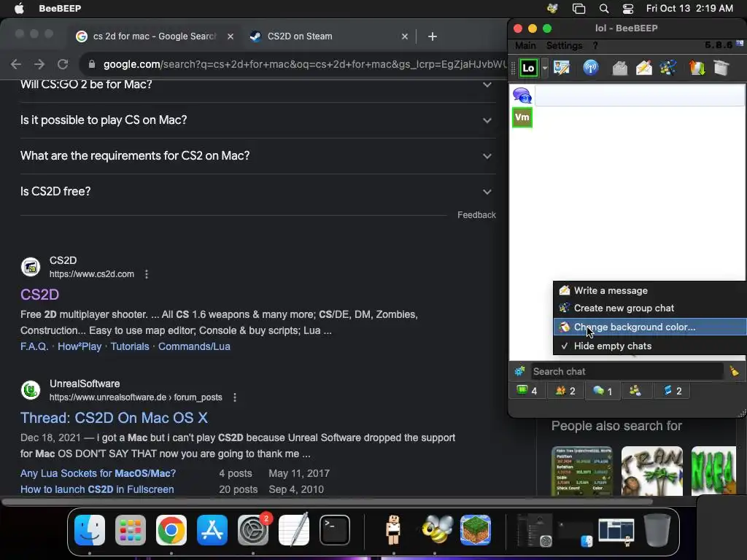
Task: Switch to the blue file tab showing 2
Action: tap(673, 391)
